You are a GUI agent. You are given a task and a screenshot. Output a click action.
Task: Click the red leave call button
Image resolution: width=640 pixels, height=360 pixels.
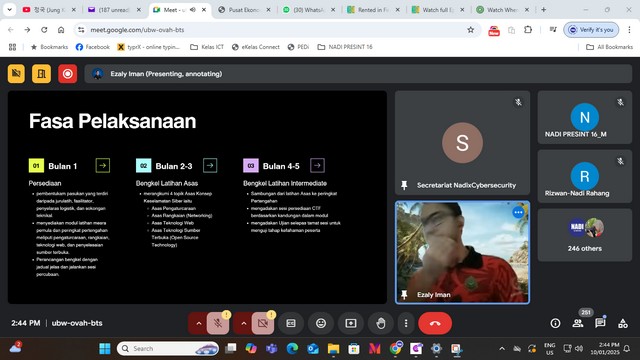coord(435,323)
